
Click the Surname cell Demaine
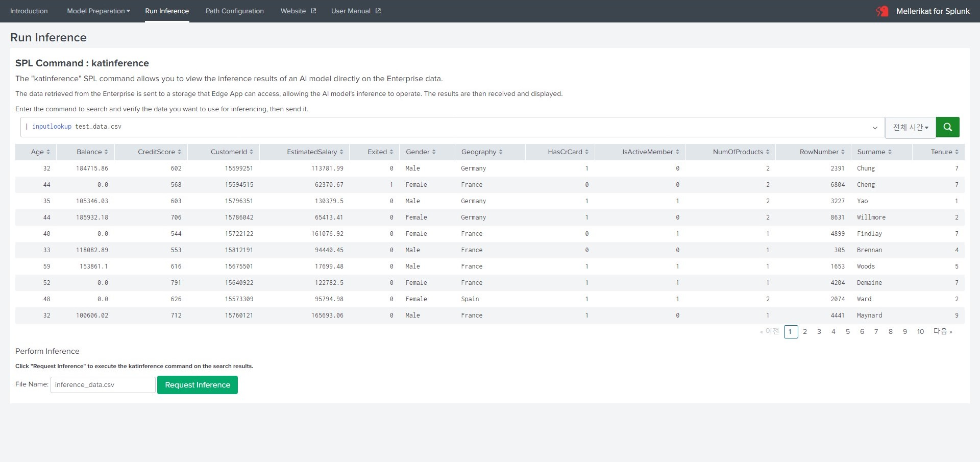869,283
